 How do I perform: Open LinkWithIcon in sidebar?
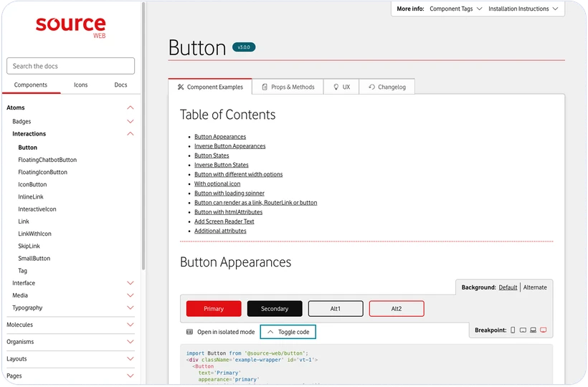pyautogui.click(x=34, y=234)
